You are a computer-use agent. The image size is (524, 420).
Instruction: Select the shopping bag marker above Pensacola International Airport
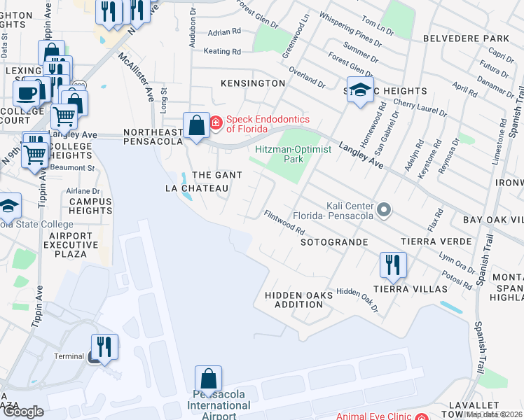(x=208, y=379)
